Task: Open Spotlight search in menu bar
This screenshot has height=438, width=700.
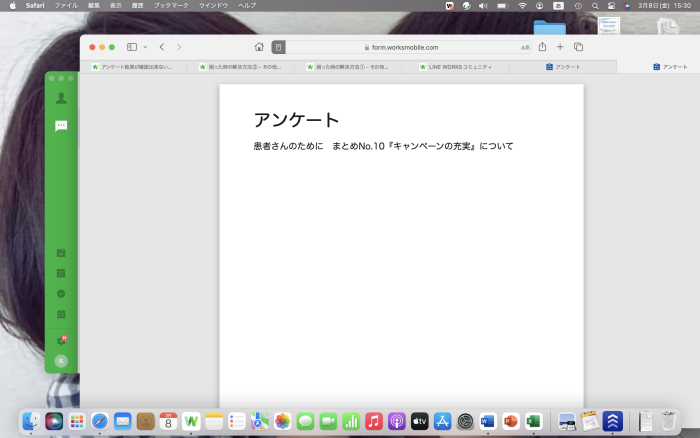Action: (x=595, y=6)
